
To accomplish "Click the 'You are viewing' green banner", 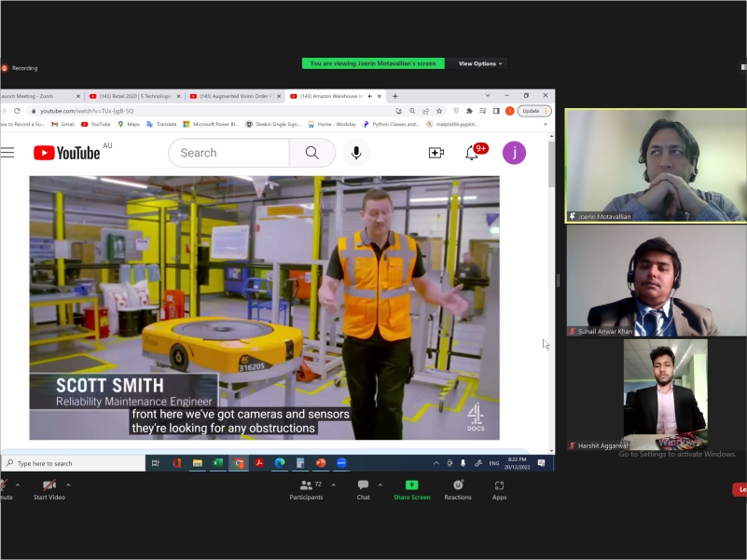I will (373, 63).
